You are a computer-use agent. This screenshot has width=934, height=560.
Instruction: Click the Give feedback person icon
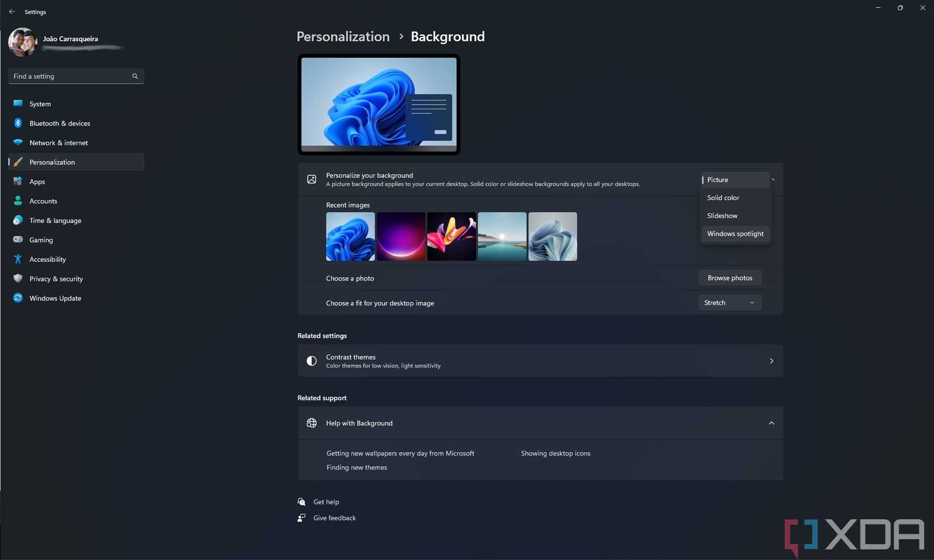(x=302, y=518)
